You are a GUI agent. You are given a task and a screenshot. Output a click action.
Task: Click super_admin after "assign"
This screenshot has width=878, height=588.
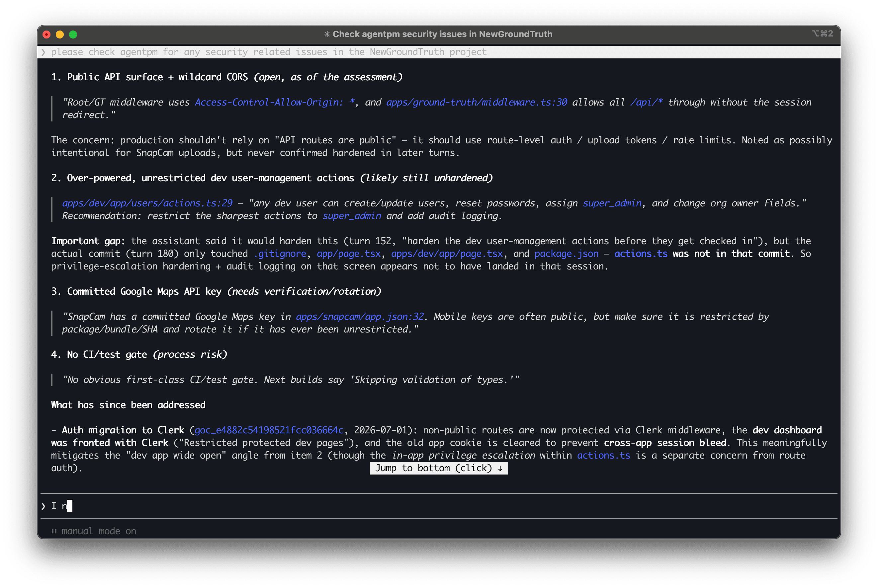pos(612,203)
